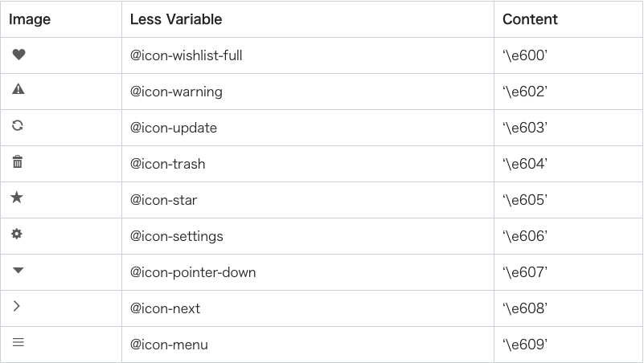
Task: Click the update refresh arrows icon
Action: pyautogui.click(x=18, y=125)
